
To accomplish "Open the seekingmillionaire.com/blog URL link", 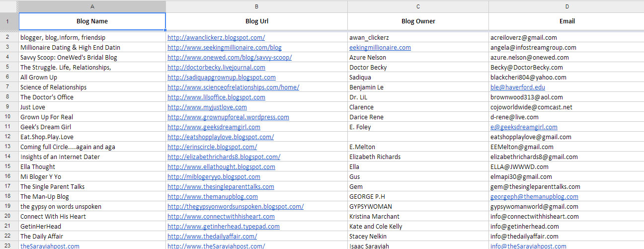I will [225, 48].
